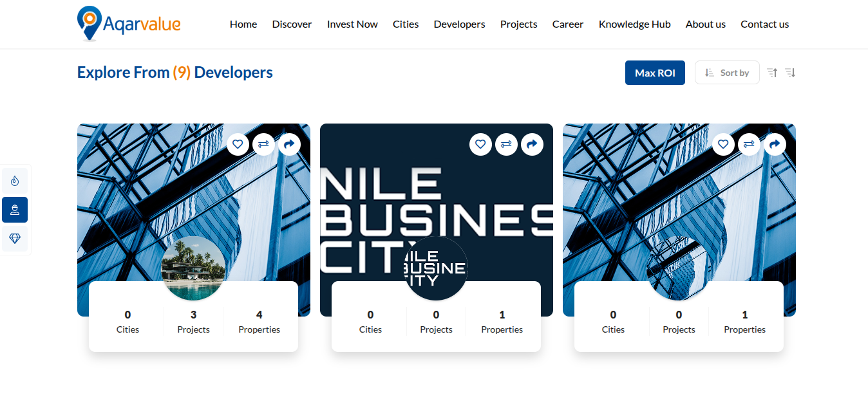This screenshot has height=415, width=868.
Task: Select the flame icon in side panel
Action: [15, 181]
